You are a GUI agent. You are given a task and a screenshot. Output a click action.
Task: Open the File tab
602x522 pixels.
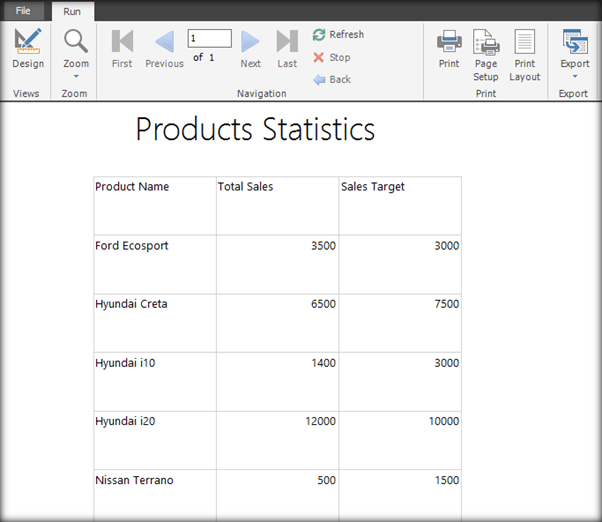(22, 11)
